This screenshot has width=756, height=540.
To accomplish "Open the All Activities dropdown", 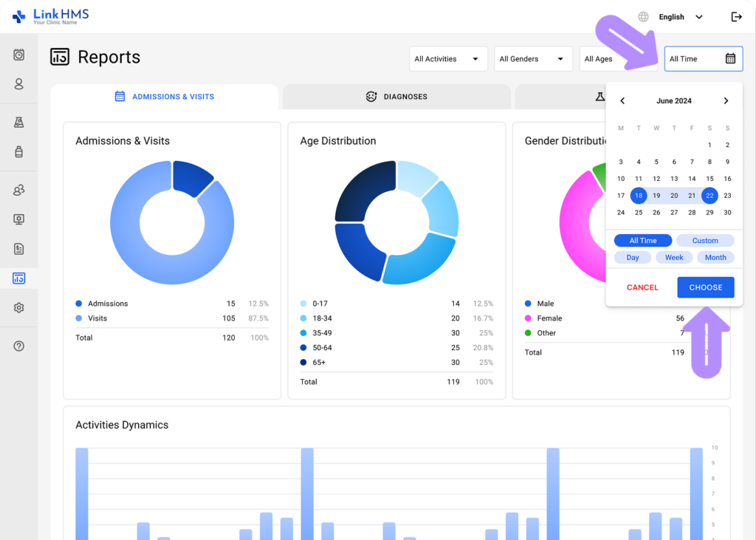I will [448, 58].
